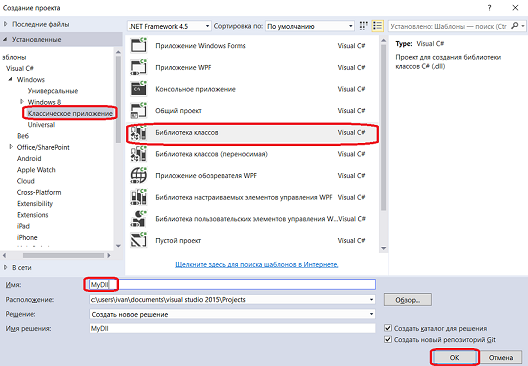Viewport: 528px width, 366px height.
Task: Click the project name 'Имя' input field
Action: (x=232, y=285)
